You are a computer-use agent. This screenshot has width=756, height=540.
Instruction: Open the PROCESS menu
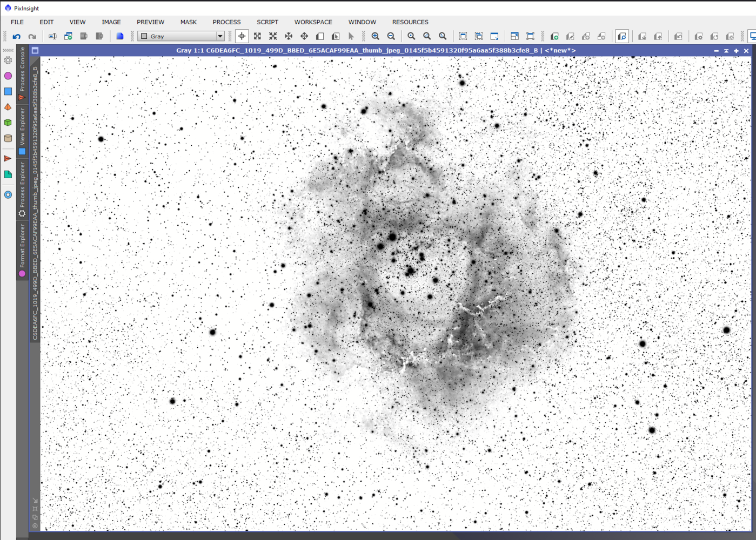(226, 22)
